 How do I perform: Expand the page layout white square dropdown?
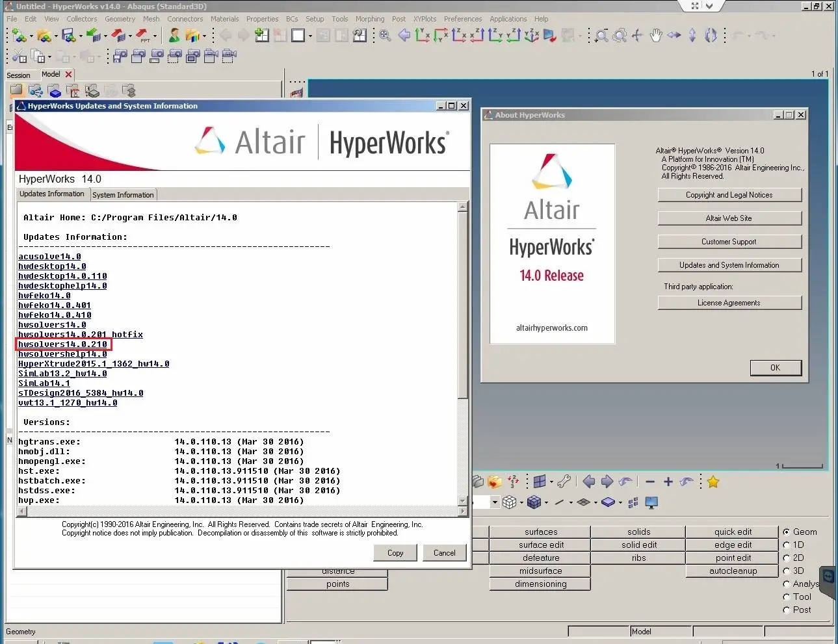pos(310,36)
